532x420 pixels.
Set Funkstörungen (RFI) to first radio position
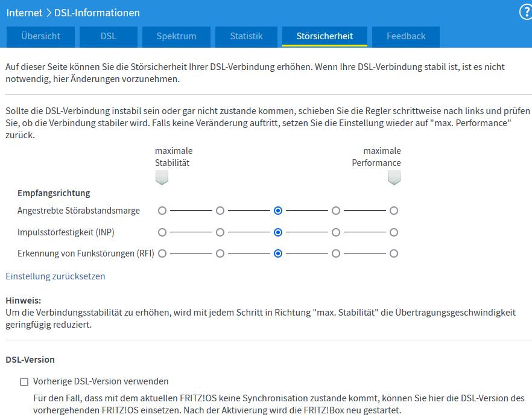click(x=162, y=253)
